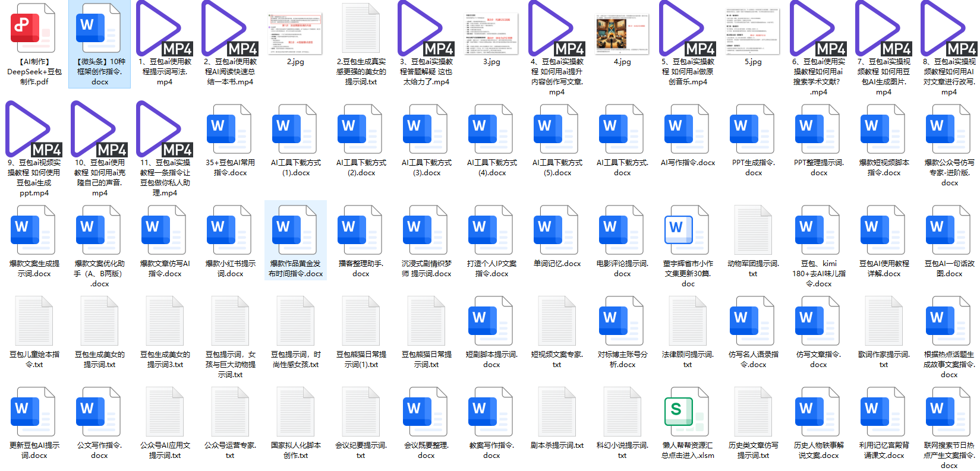Select the 历史人物轶事解说文案.docx document
This screenshot has height=471, width=980.
(818, 413)
